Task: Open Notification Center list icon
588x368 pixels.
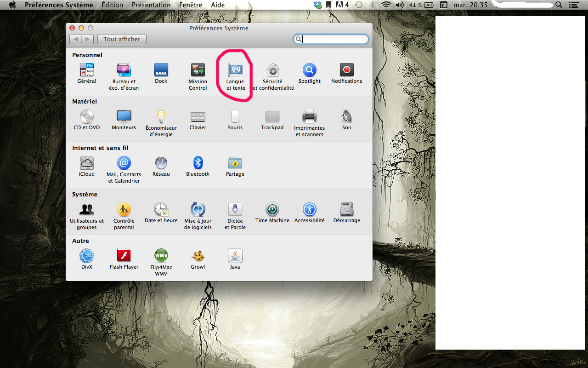Action: pyautogui.click(x=573, y=5)
